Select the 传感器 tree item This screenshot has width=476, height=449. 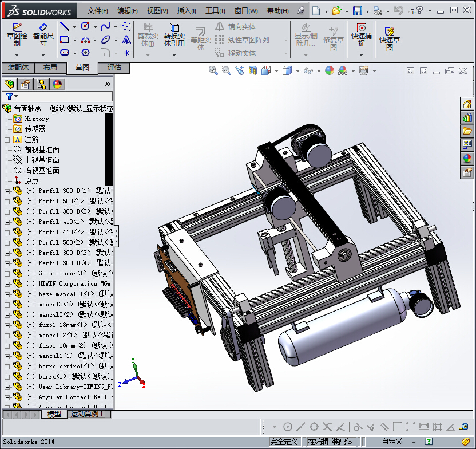[35, 129]
